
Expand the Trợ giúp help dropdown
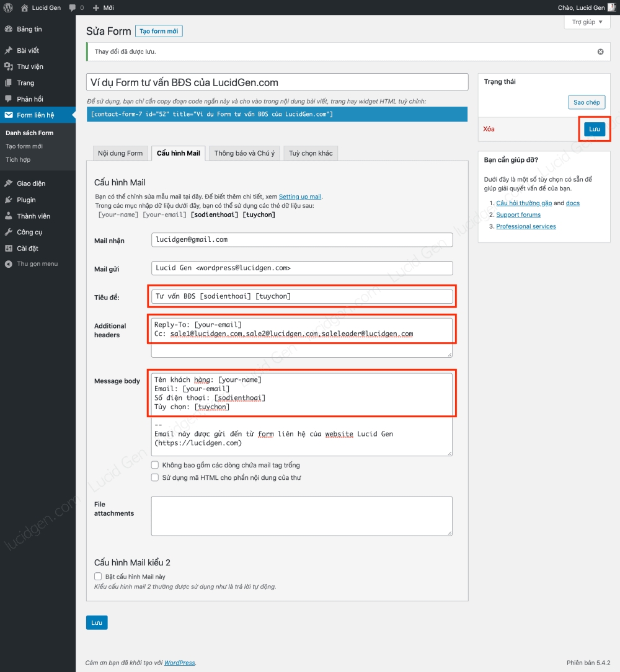(587, 22)
